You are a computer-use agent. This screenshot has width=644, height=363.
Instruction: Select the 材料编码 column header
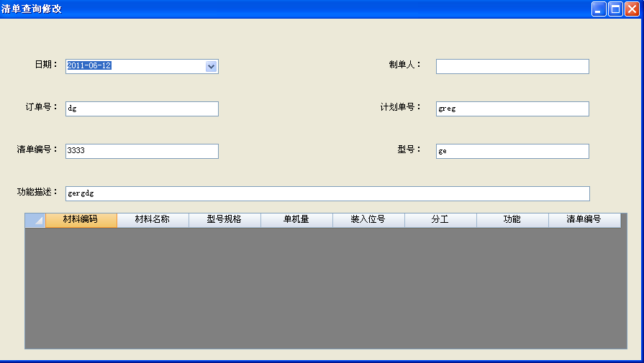[81, 220]
